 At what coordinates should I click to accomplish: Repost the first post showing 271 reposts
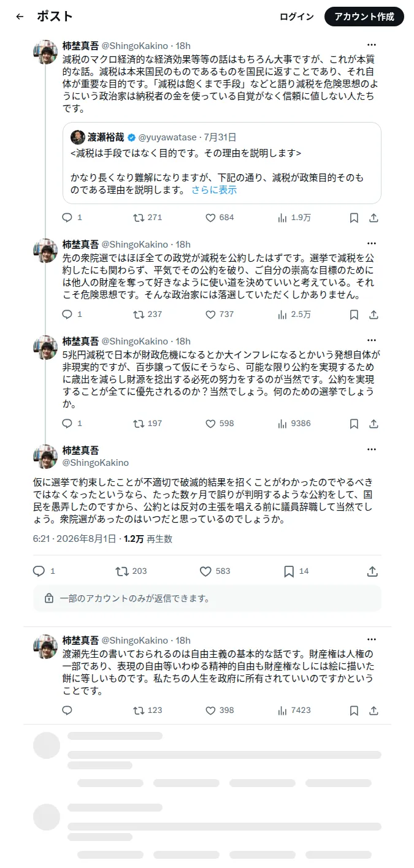pos(139,218)
